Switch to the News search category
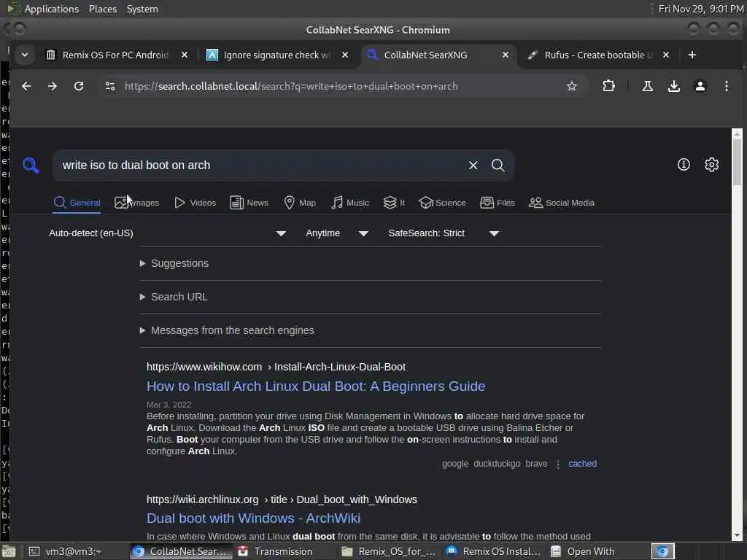Screen dimensions: 747x560 pyautogui.click(x=249, y=203)
